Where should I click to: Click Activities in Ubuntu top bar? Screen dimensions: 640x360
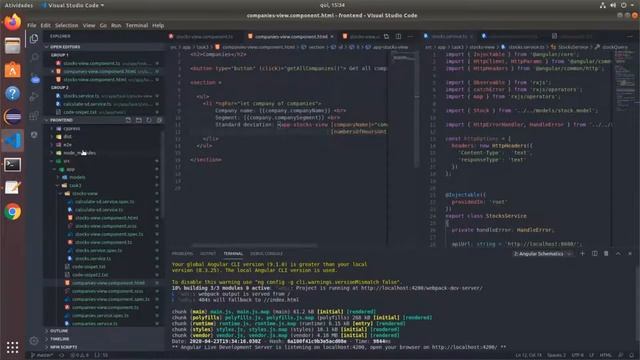(19, 5)
